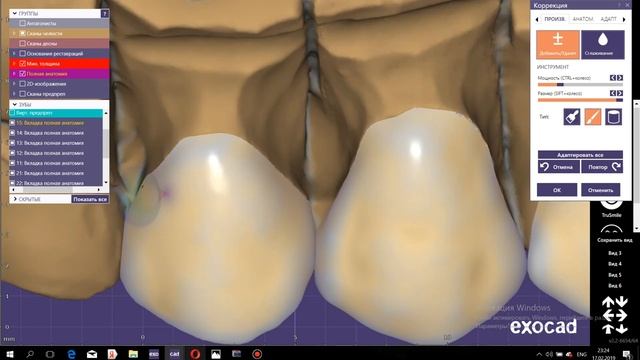The image size is (640, 360).
Task: Open the АДАПТ tab
Action: coord(608,19)
